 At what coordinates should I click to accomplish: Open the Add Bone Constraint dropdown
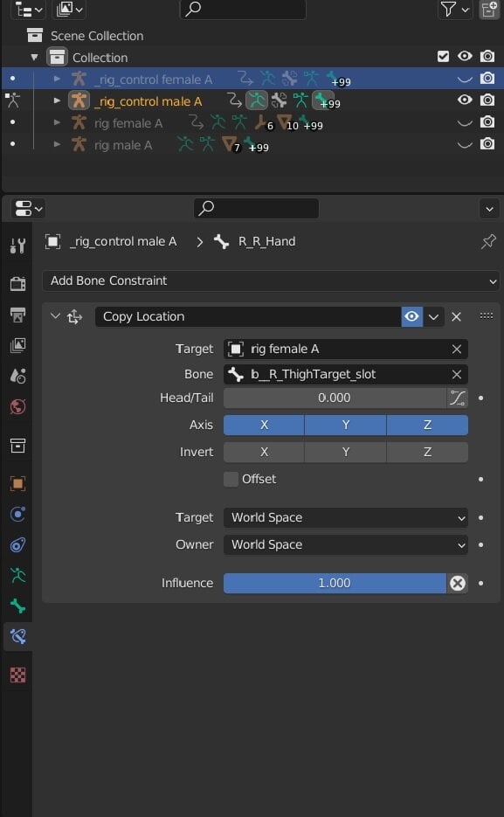coord(271,280)
